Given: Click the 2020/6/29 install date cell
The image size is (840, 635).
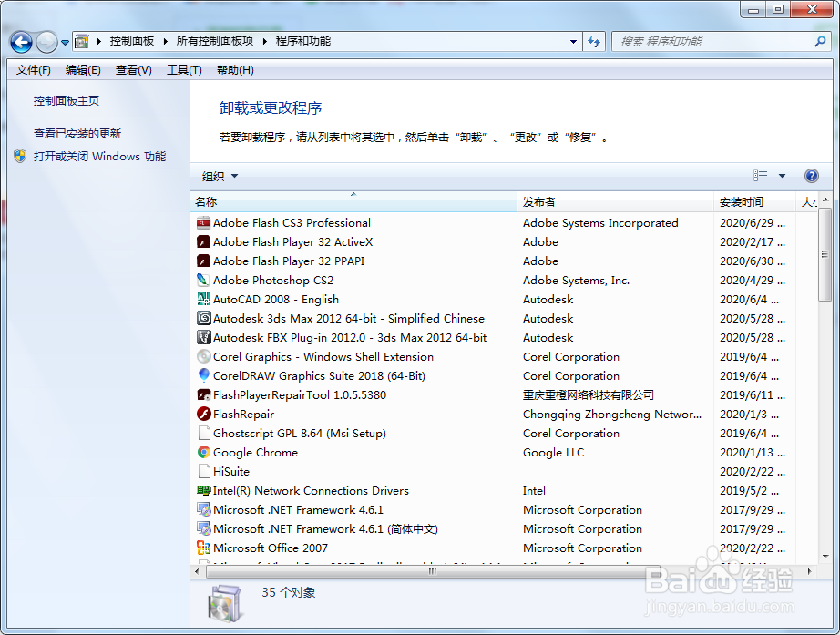Looking at the screenshot, I should pos(753,223).
